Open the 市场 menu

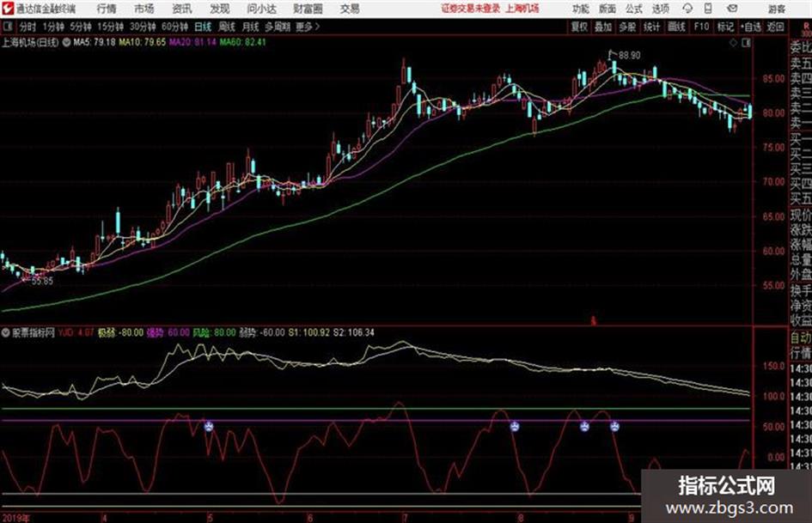point(144,9)
